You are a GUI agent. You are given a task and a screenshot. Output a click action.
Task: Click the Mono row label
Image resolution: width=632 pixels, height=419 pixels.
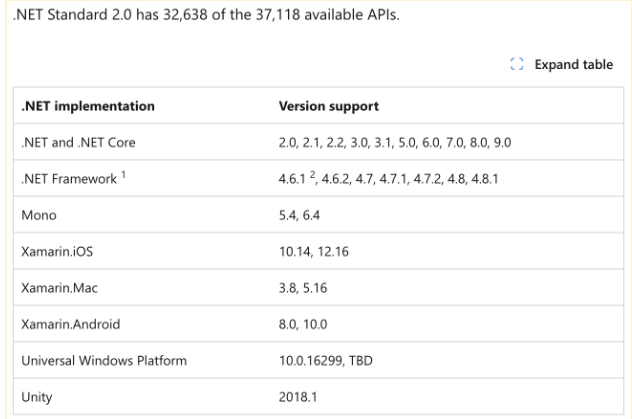[39, 215]
